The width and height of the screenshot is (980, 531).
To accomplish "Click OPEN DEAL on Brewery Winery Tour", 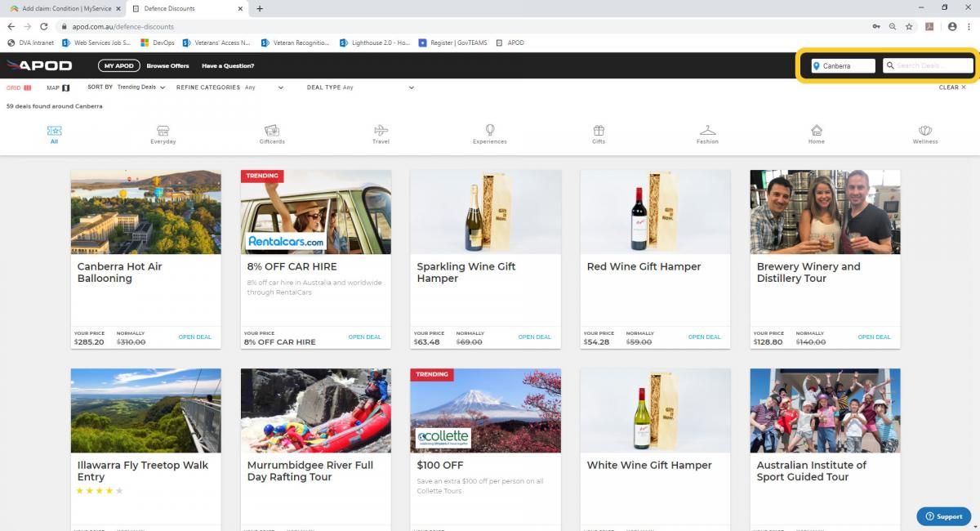I will (875, 337).
